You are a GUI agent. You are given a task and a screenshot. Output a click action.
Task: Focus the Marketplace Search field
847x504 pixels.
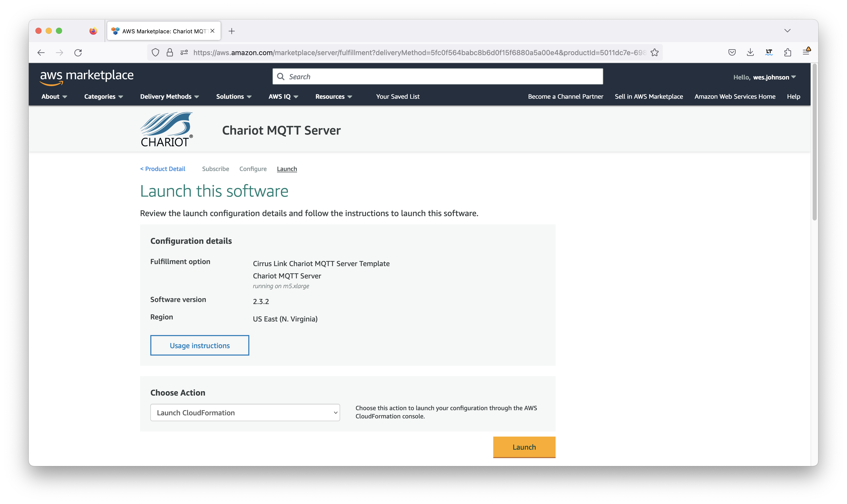[438, 77]
